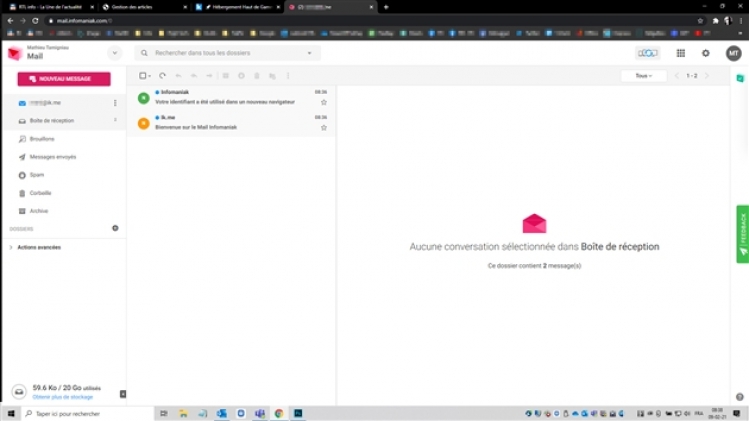This screenshot has width=749, height=421.
Task: Click the storage usage disk icon
Action: pyautogui.click(x=19, y=392)
